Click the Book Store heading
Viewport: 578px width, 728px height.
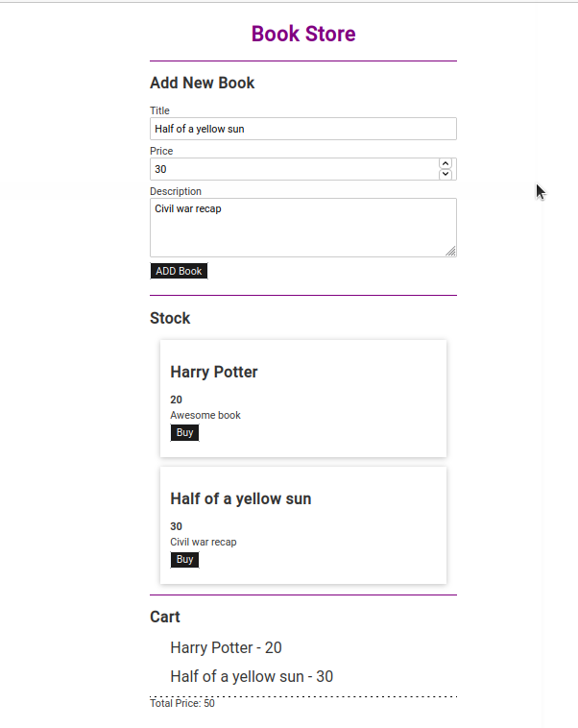coord(303,34)
